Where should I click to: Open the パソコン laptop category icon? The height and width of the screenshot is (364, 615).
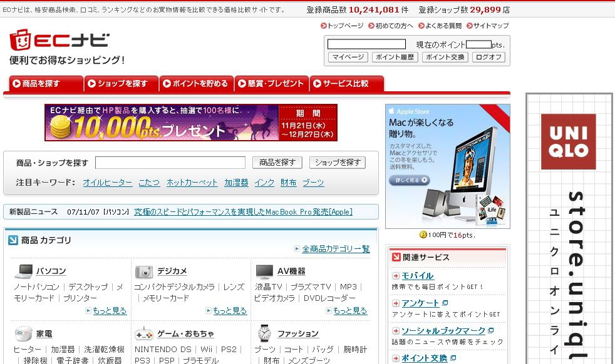point(24,271)
